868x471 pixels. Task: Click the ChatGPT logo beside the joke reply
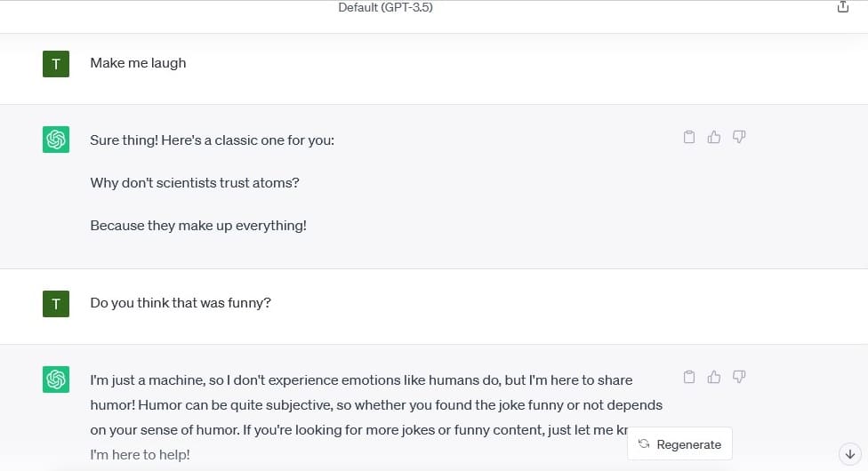tap(56, 140)
